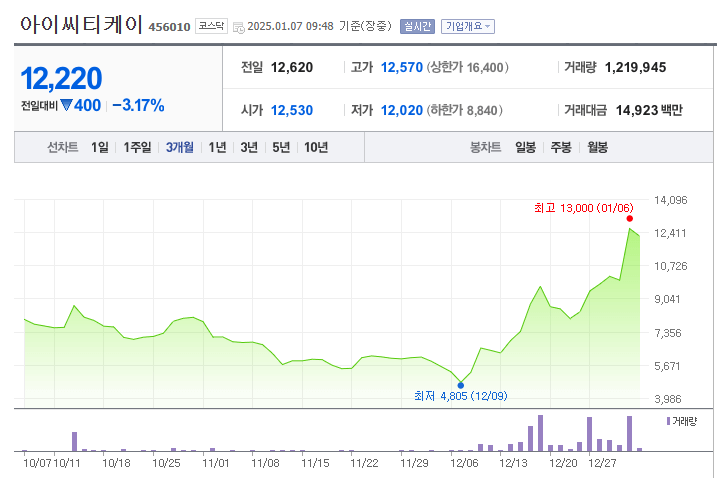Screen dimensions: 717x478
Task: Click the 봉차트 section label
Action: tap(486, 147)
